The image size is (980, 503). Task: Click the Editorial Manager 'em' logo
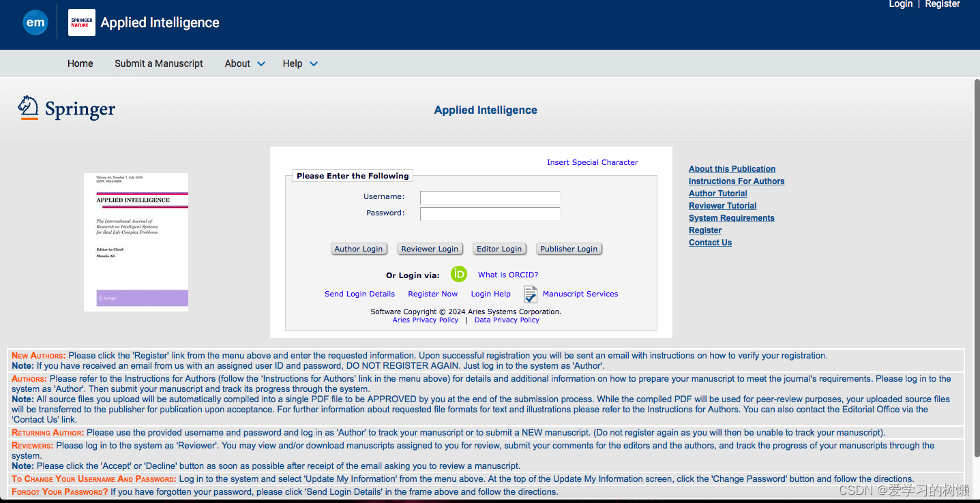point(35,22)
